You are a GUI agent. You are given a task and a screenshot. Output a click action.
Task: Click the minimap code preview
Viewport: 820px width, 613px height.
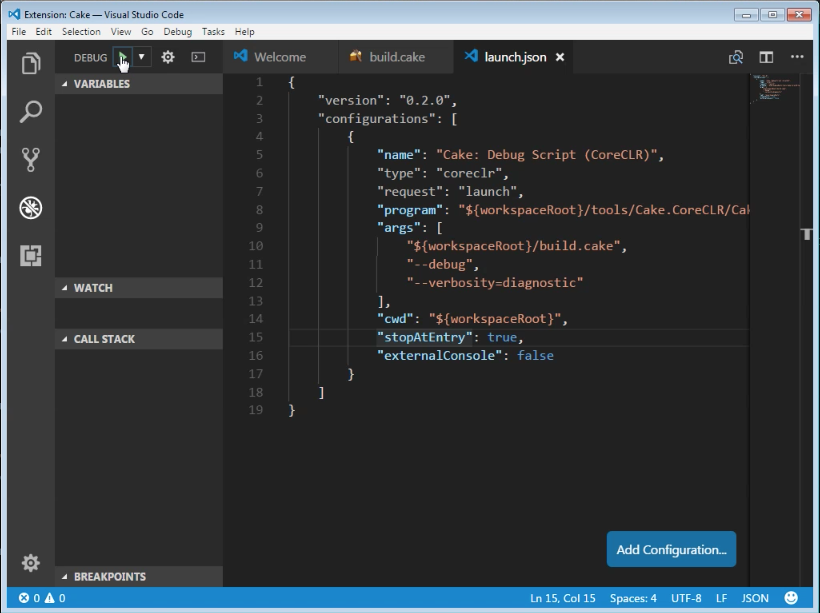[776, 88]
